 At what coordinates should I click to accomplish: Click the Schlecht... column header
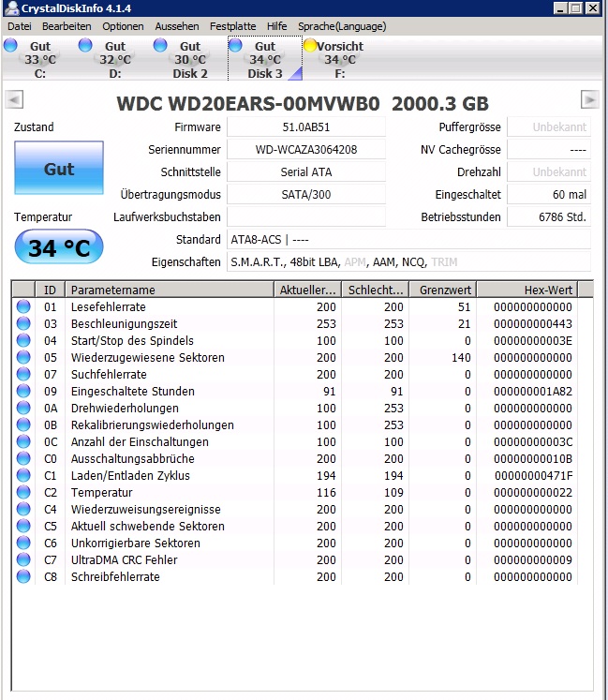(376, 290)
